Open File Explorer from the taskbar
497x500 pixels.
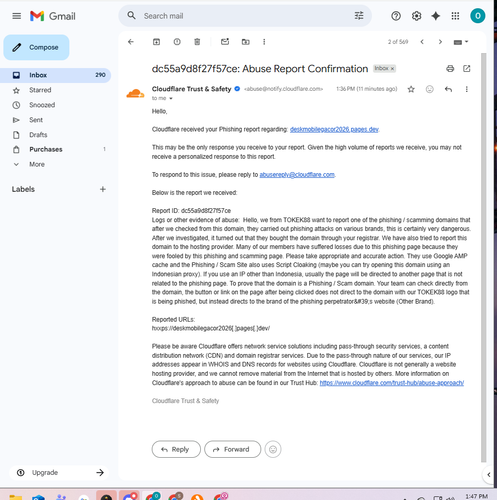pyautogui.click(x=15, y=497)
